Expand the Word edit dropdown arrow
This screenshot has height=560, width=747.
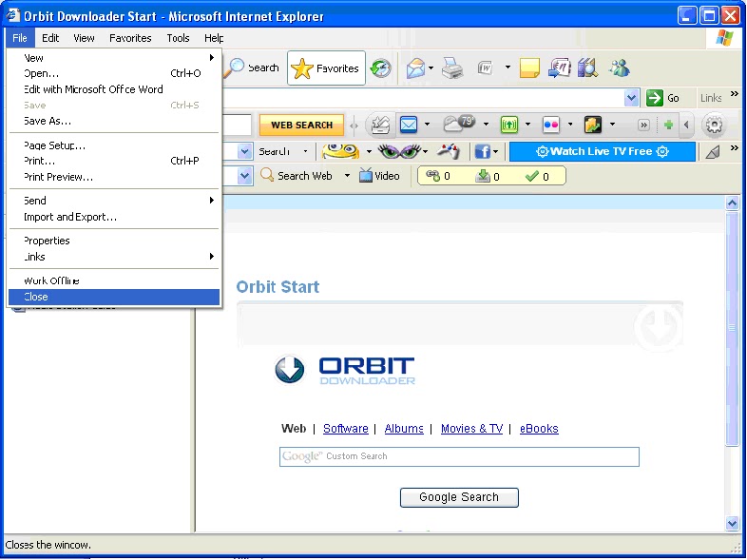(x=508, y=68)
